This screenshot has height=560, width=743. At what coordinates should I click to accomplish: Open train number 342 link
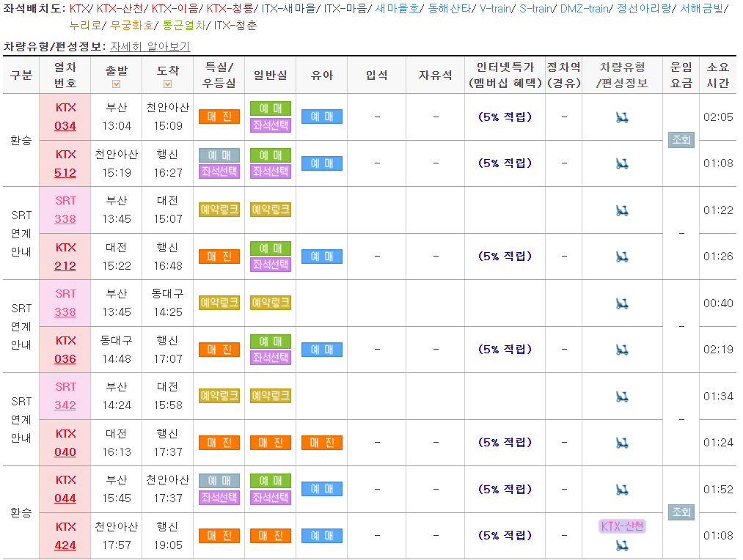pos(65,405)
